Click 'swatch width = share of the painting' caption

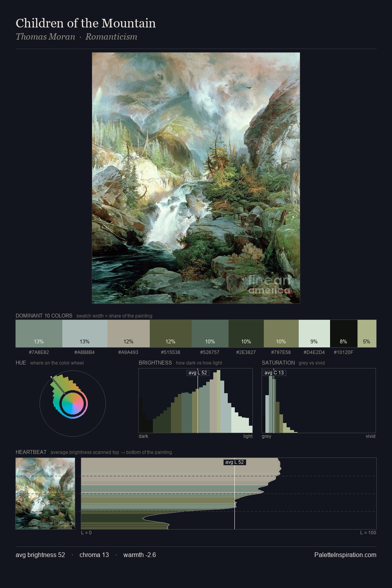coord(114,316)
